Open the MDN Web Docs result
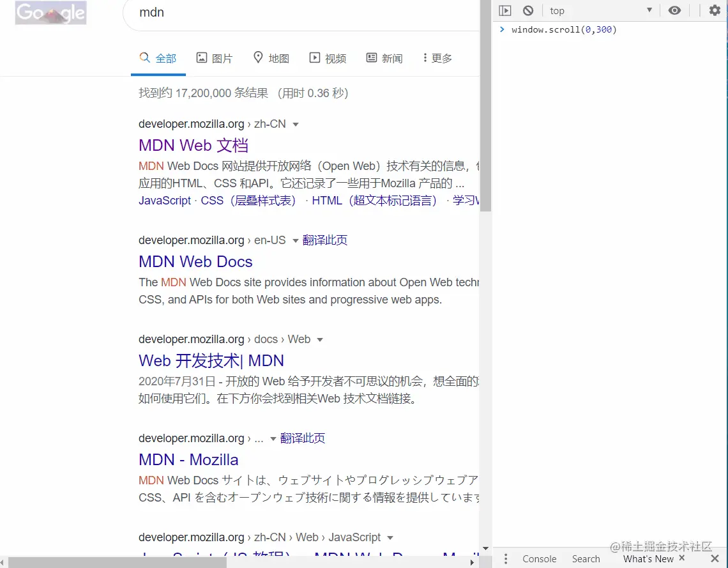 click(195, 261)
